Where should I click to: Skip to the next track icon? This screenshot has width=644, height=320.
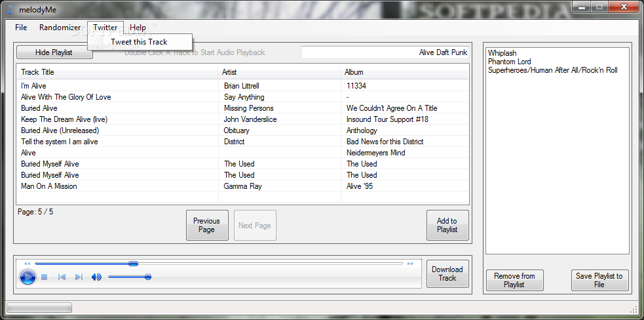pyautogui.click(x=79, y=277)
